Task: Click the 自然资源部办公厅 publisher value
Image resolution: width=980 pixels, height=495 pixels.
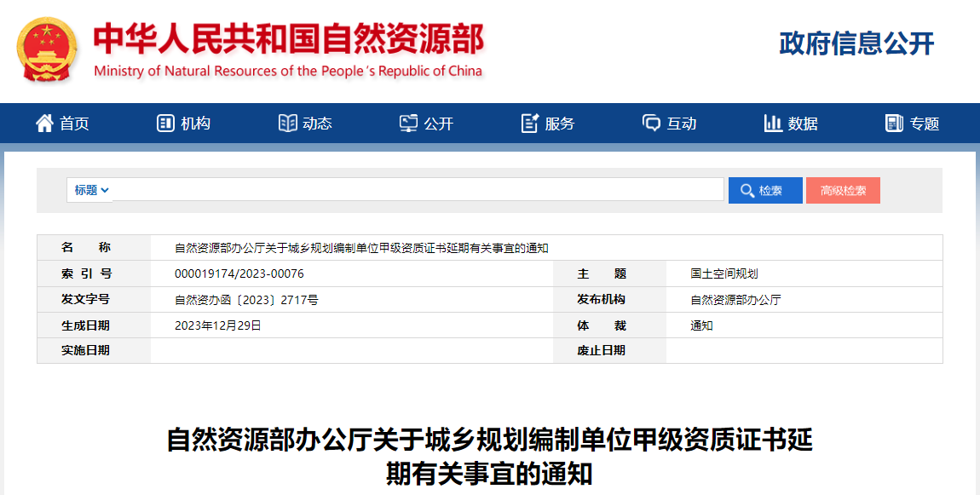Action: (x=735, y=300)
